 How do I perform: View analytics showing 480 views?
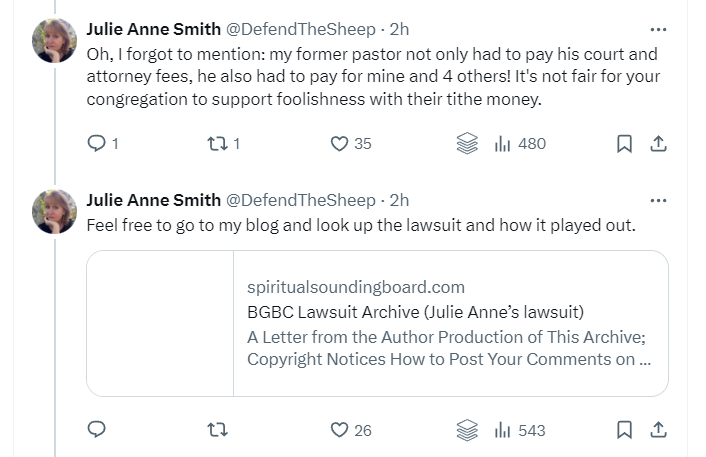[520, 144]
